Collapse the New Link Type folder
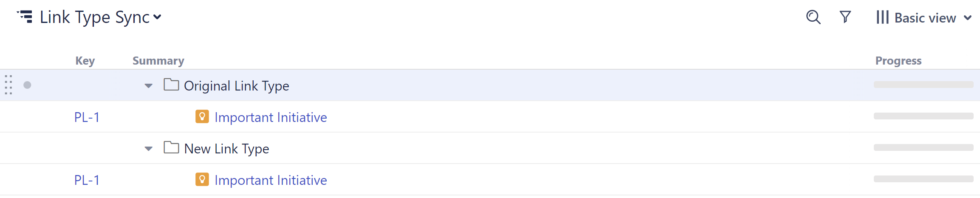 (x=148, y=149)
